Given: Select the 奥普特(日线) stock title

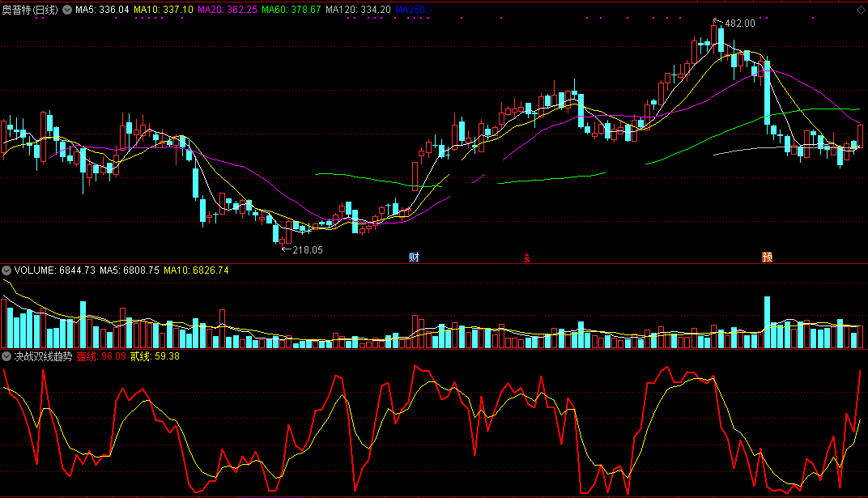Looking at the screenshot, I should tap(30, 10).
